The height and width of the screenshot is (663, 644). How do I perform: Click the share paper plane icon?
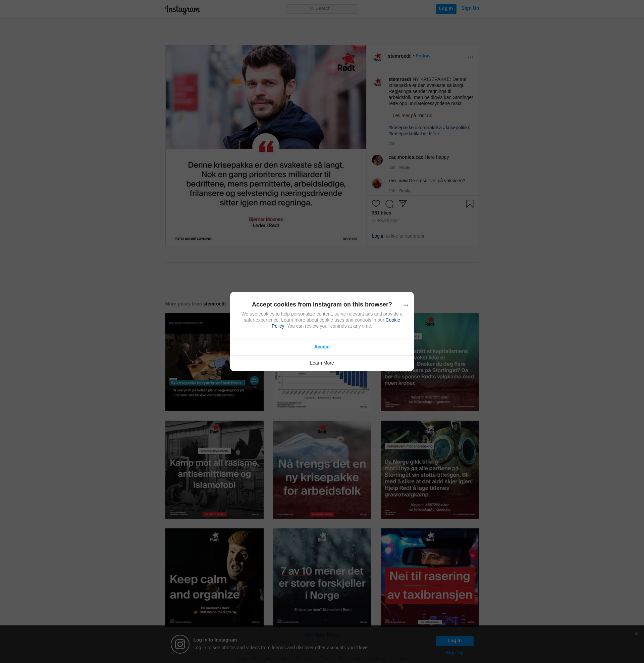[402, 203]
